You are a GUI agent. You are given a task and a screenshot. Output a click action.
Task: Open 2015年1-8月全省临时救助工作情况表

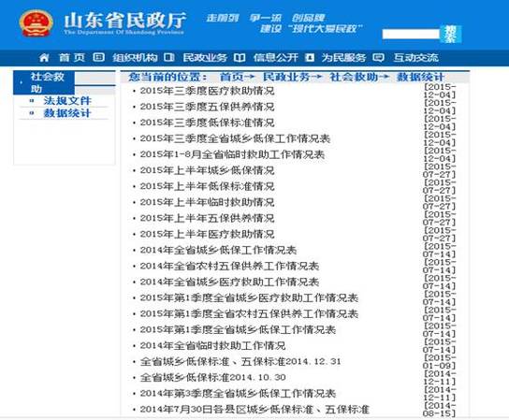pyautogui.click(x=232, y=154)
